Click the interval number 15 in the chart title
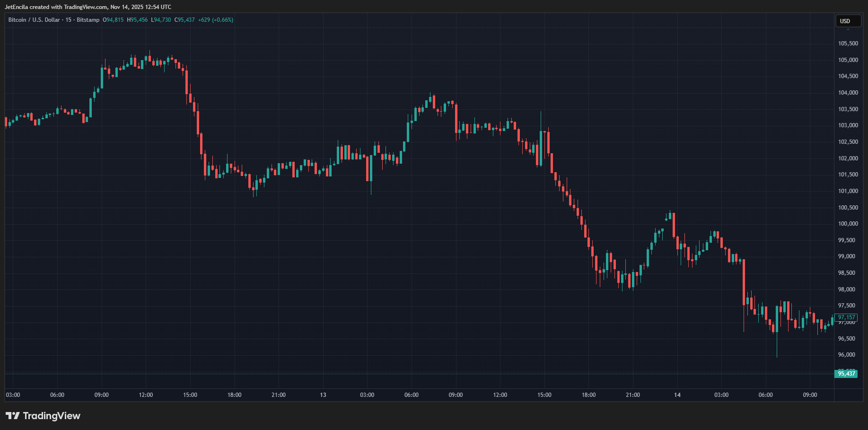This screenshot has width=868, height=430. (x=69, y=20)
